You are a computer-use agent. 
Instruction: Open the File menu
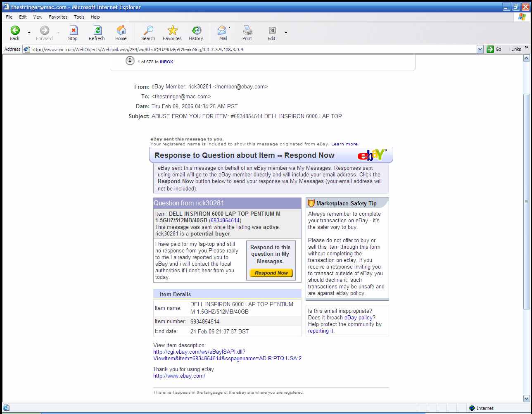pyautogui.click(x=9, y=17)
